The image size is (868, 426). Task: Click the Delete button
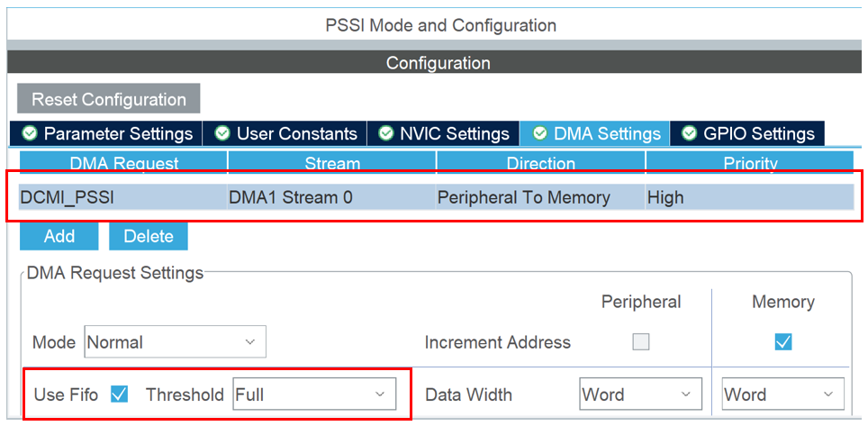pos(149,236)
